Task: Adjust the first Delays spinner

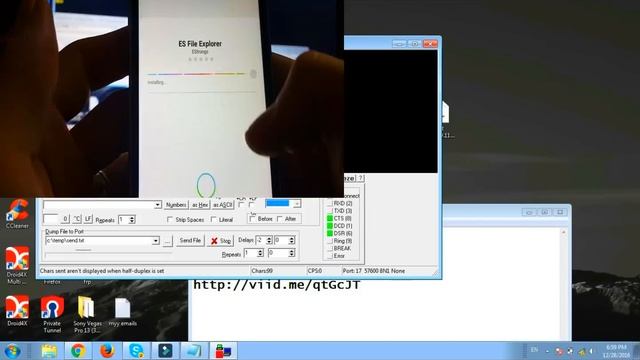Action: click(x=269, y=240)
